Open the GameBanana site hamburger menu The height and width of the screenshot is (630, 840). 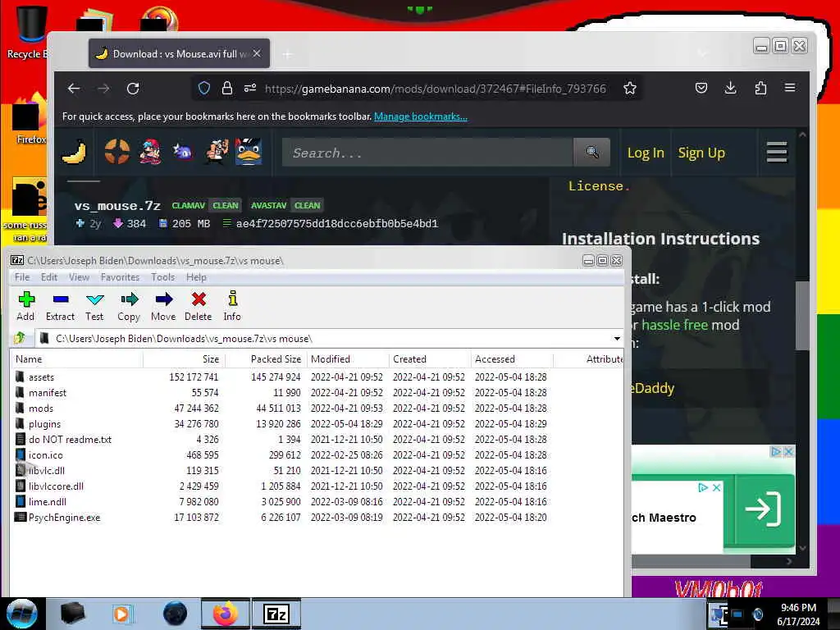coord(777,152)
